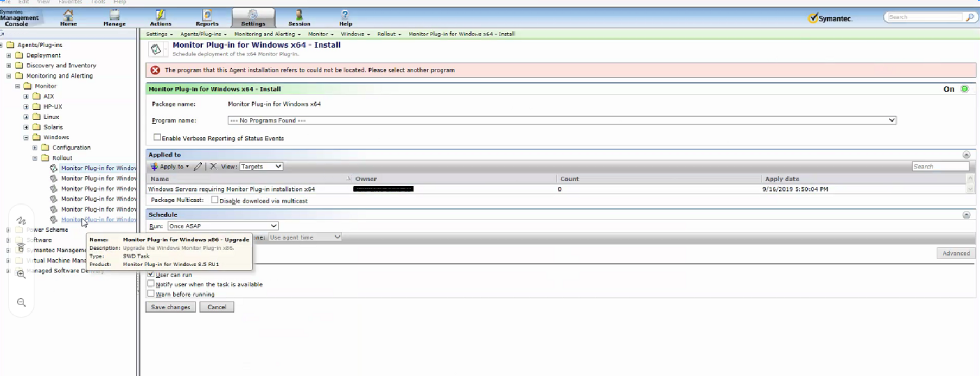Screen dimensions: 980x376
Task: Click the plug-in icon of the highlighted first Rollout item
Action: click(54, 168)
